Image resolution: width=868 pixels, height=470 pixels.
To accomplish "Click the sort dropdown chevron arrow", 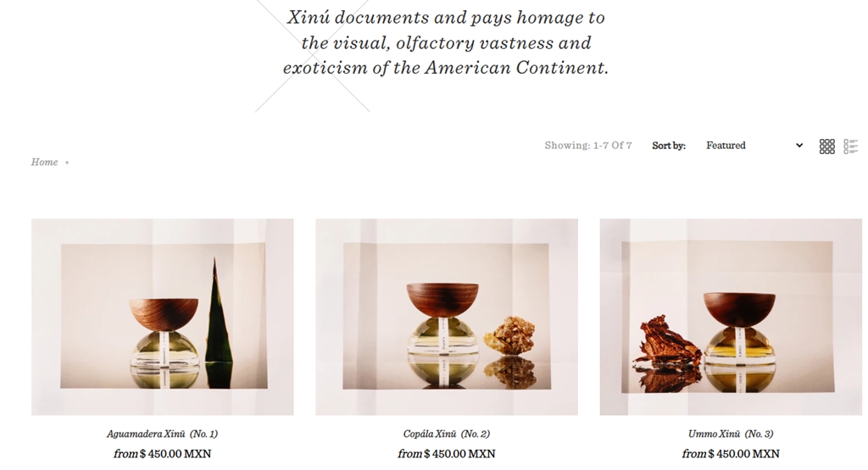I will point(799,146).
